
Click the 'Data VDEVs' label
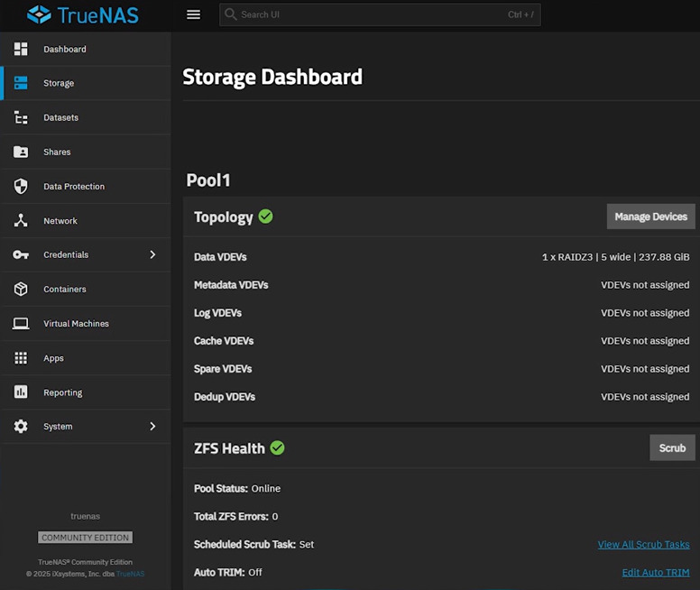[220, 257]
